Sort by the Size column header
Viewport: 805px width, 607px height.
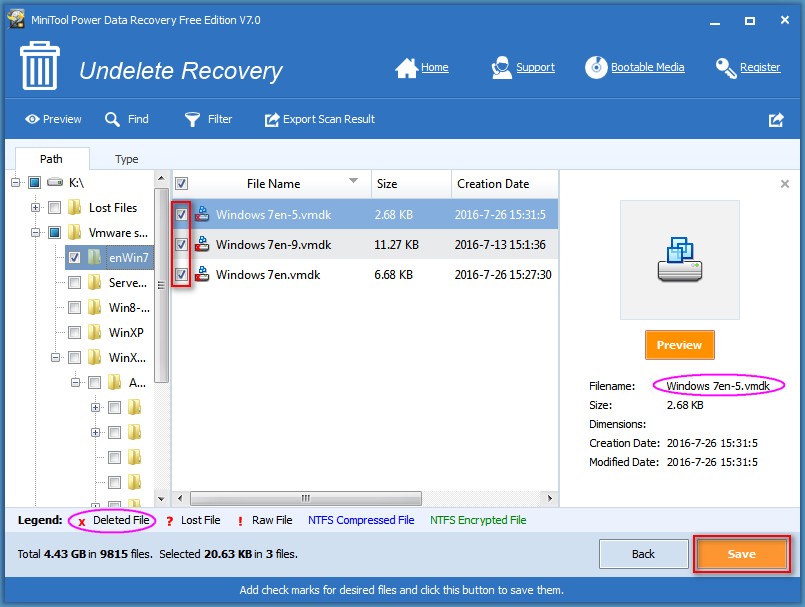point(411,184)
